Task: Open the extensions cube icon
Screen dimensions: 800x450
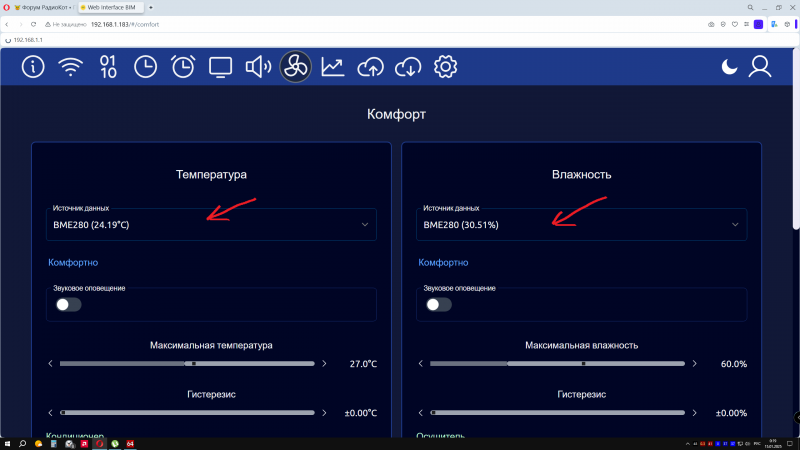Action: click(x=787, y=24)
